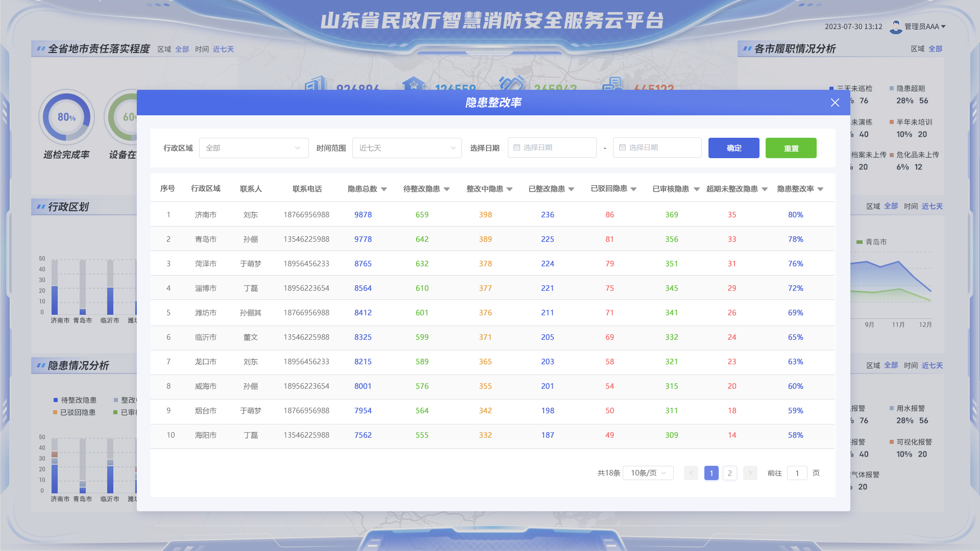Go to page 2
The width and height of the screenshot is (980, 551).
pos(729,473)
